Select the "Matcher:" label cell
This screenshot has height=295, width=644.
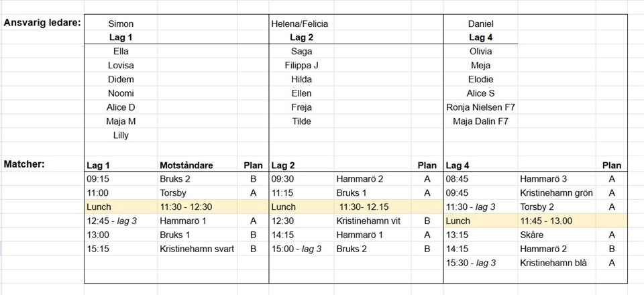point(24,164)
